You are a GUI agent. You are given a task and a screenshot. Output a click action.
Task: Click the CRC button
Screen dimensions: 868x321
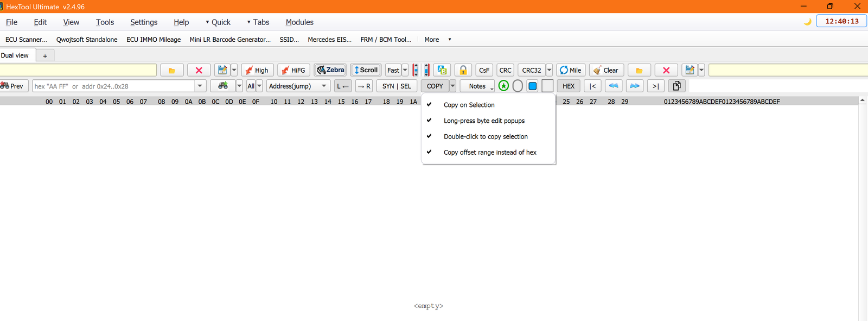coord(505,70)
